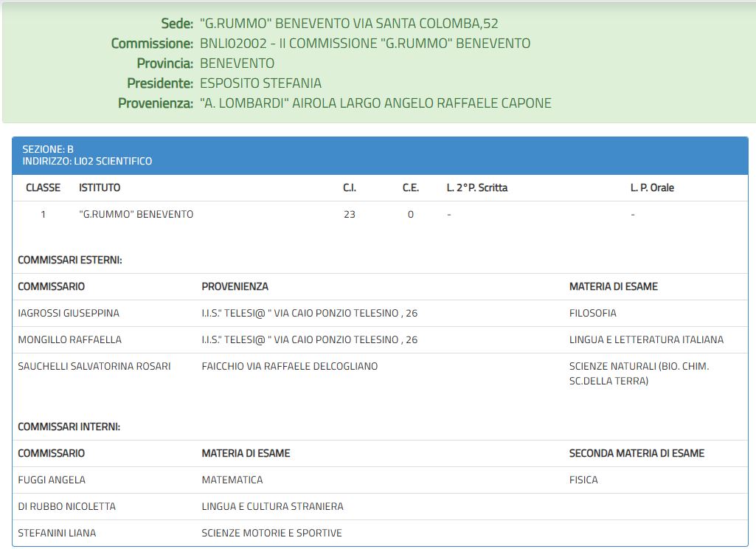Select commissario SAUCHELLI SALVATORINA ROSARI
The width and height of the screenshot is (756, 549).
[x=94, y=366]
